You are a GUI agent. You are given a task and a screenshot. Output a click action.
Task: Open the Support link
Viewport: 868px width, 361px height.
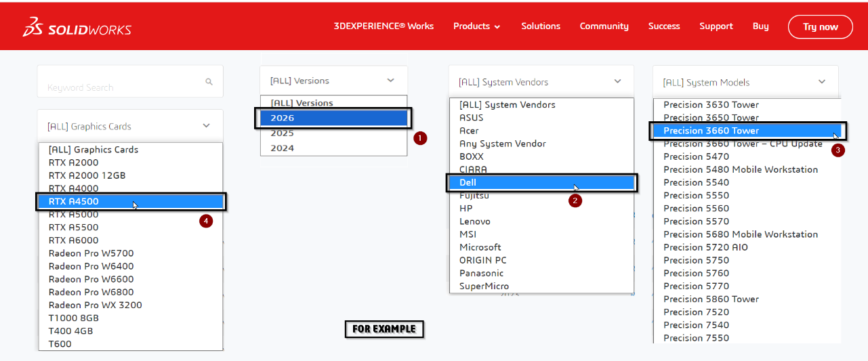click(x=716, y=26)
